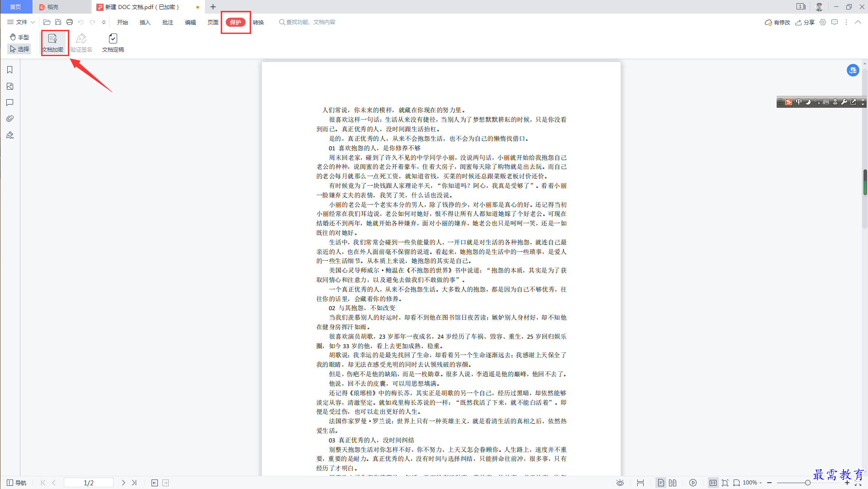Switch to the 编辑 ribbon tab
Screen dimensions: 868x489
point(190,22)
